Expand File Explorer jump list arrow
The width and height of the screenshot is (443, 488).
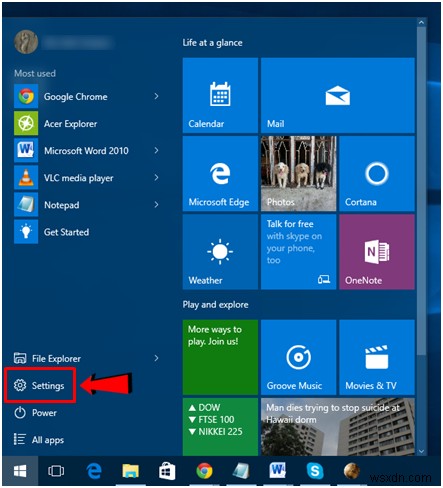click(156, 358)
